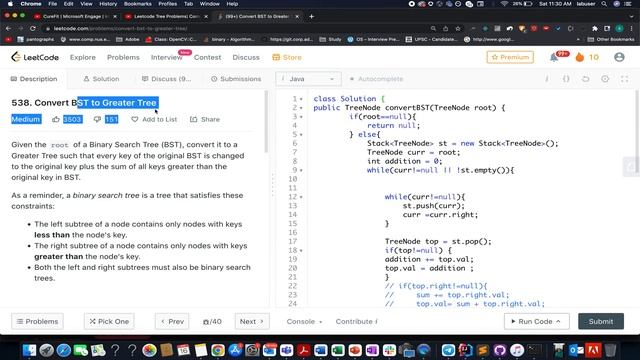Click Pick One random problem
The image size is (640, 360).
pos(109,322)
